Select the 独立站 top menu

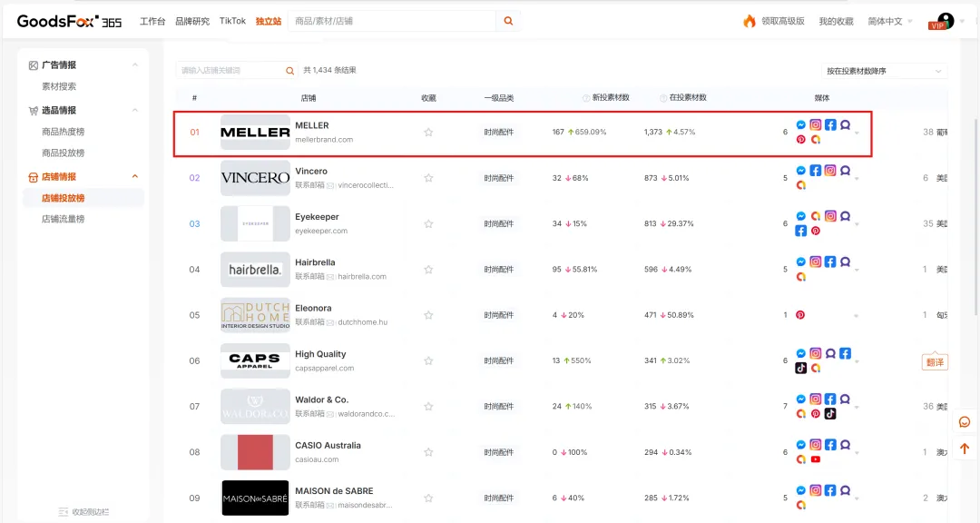point(268,21)
